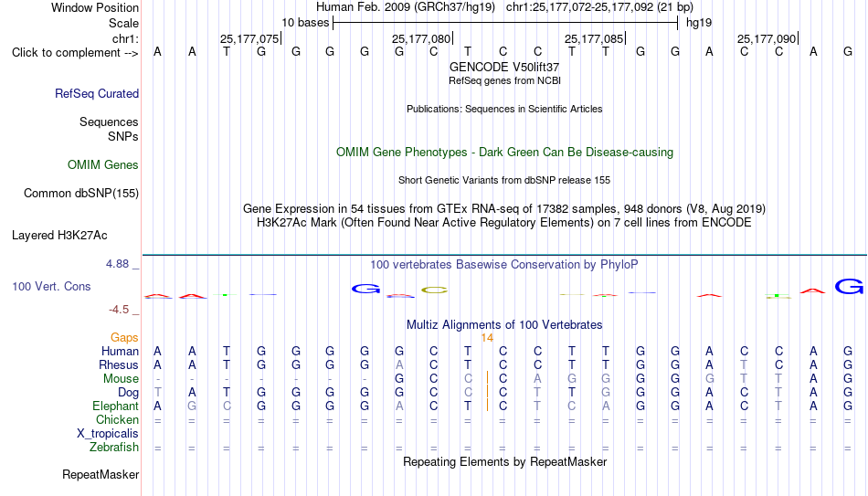This screenshot has width=868, height=496.
Task: Open the 'RefSeq genes from NCBI' track title
Action: (x=504, y=80)
